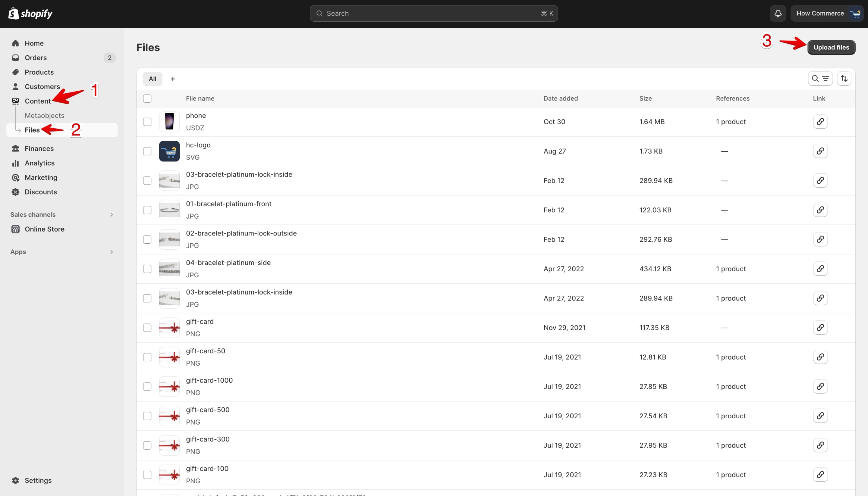Click the Settings gear icon

(15, 480)
